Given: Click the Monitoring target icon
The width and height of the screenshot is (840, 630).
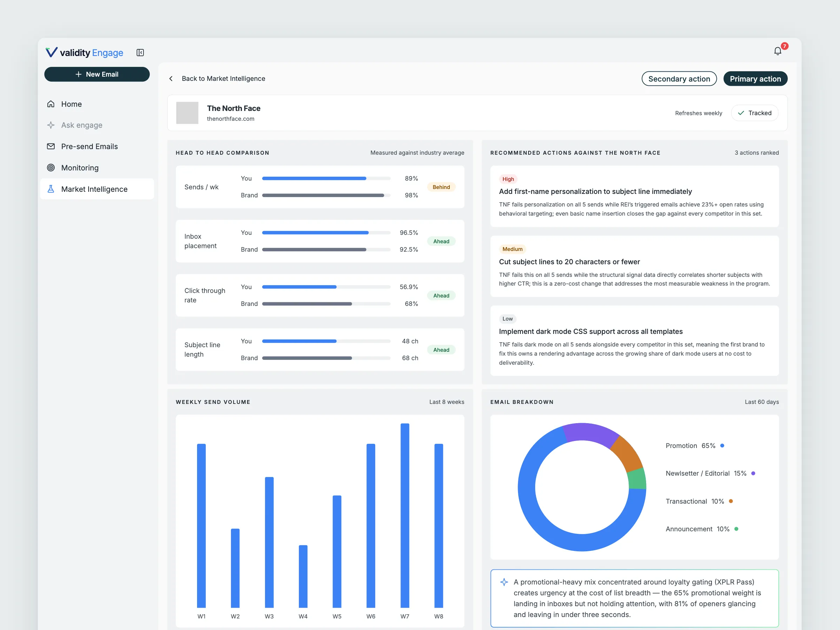Looking at the screenshot, I should [51, 167].
